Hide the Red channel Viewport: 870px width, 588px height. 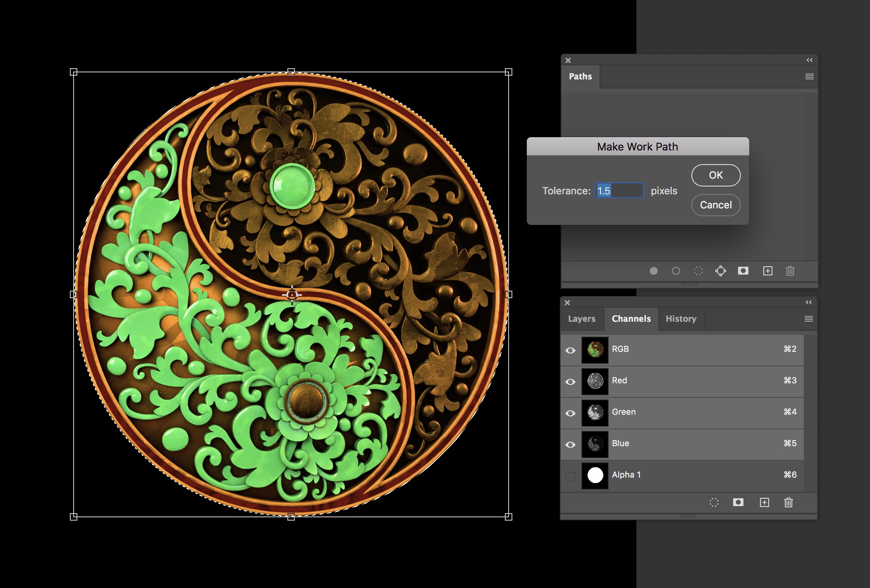click(x=570, y=382)
